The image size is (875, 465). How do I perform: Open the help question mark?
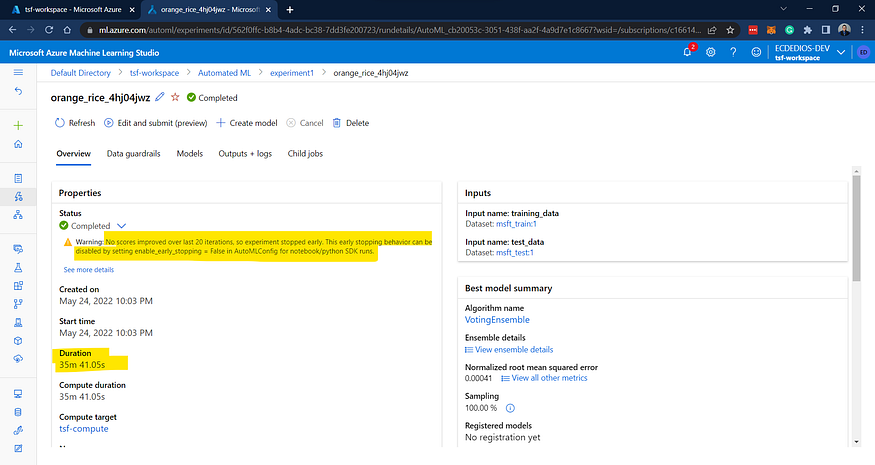733,52
